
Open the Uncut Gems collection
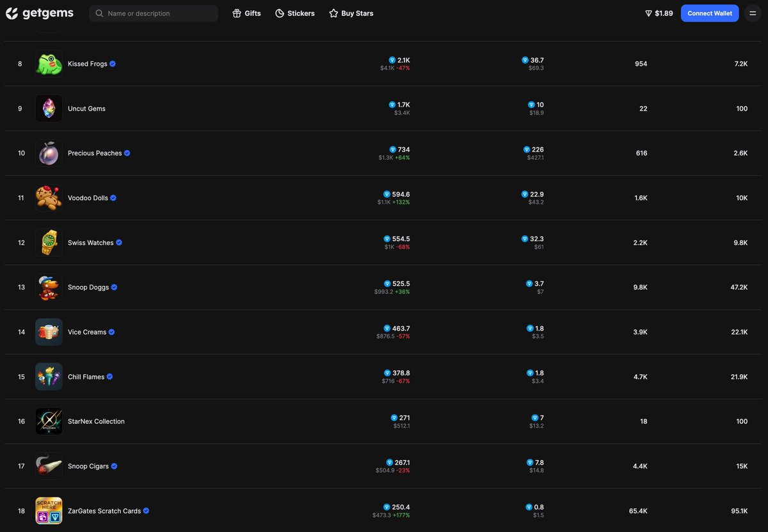pyautogui.click(x=86, y=109)
